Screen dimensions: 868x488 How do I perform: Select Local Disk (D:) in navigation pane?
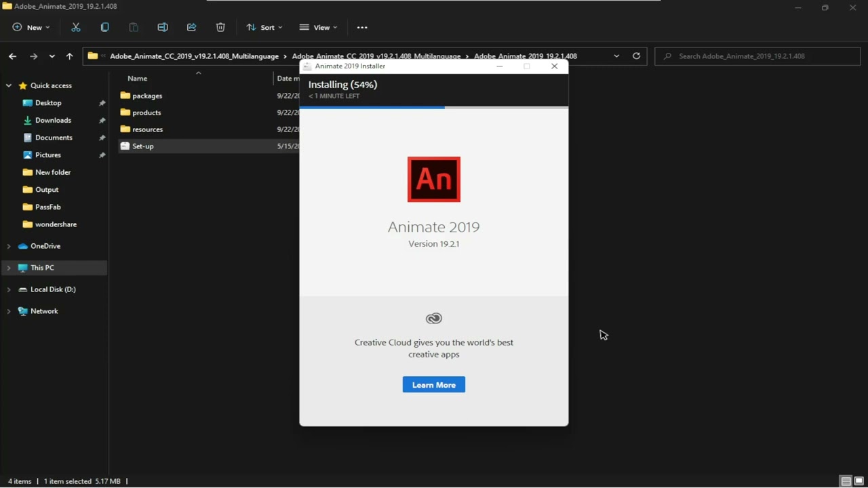[x=53, y=289]
